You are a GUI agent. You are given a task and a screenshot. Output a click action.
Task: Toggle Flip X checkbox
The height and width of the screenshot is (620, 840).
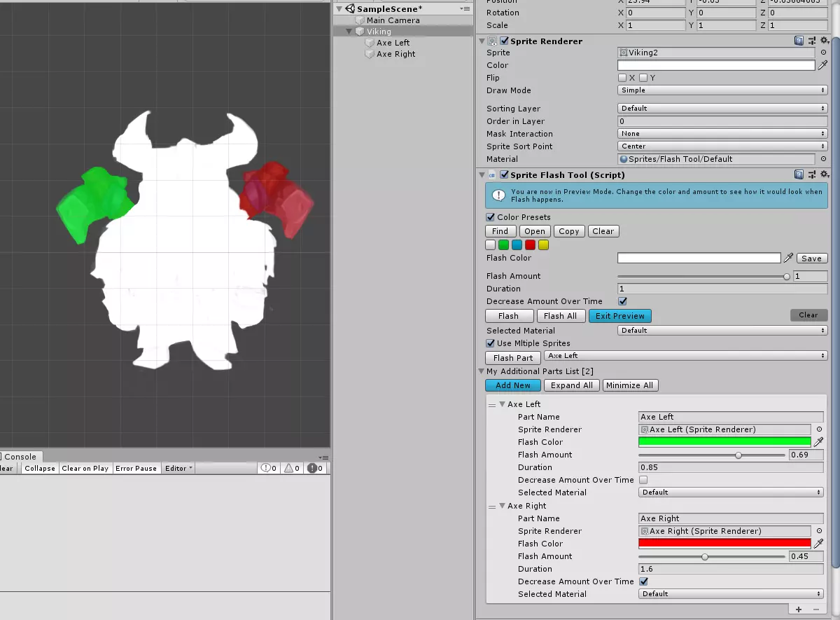(623, 78)
